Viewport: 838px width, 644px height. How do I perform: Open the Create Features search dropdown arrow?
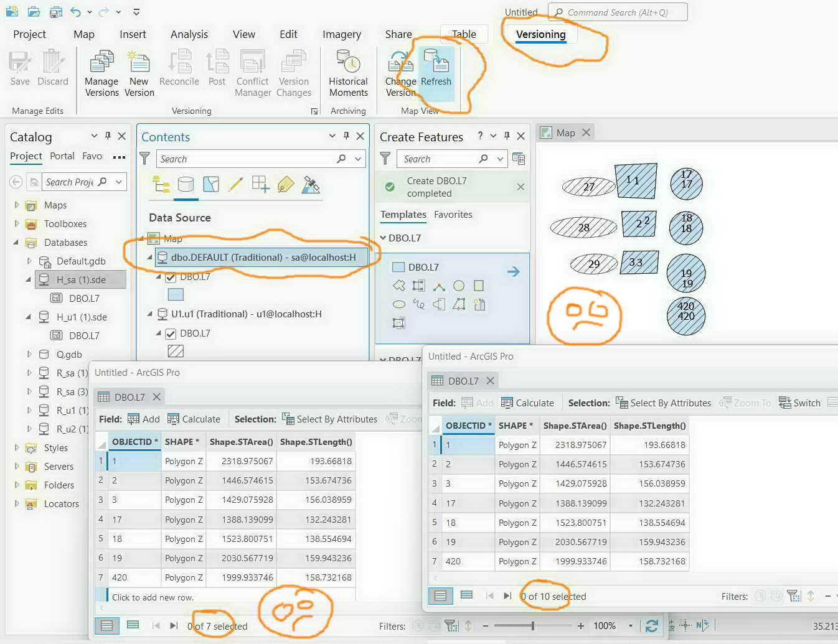500,159
